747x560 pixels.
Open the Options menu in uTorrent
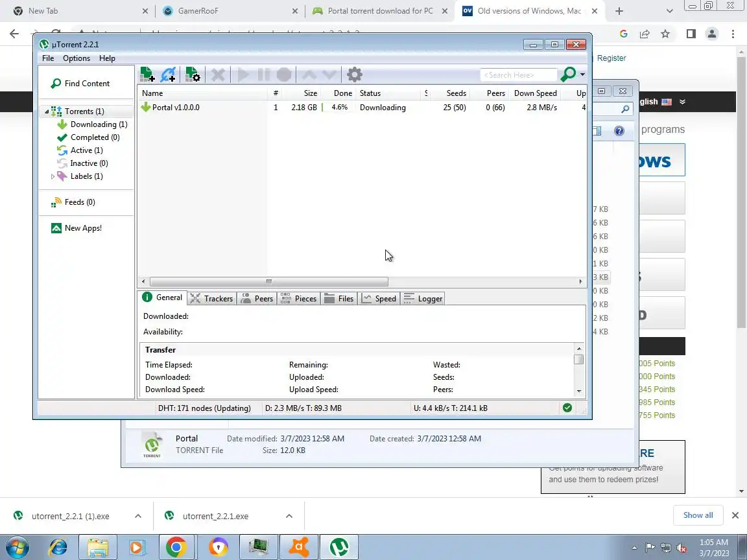click(x=77, y=58)
